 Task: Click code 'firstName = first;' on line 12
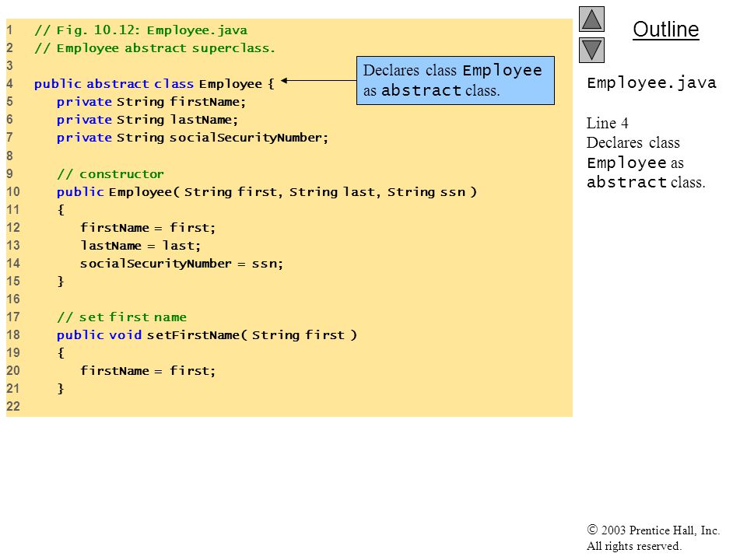tap(148, 228)
